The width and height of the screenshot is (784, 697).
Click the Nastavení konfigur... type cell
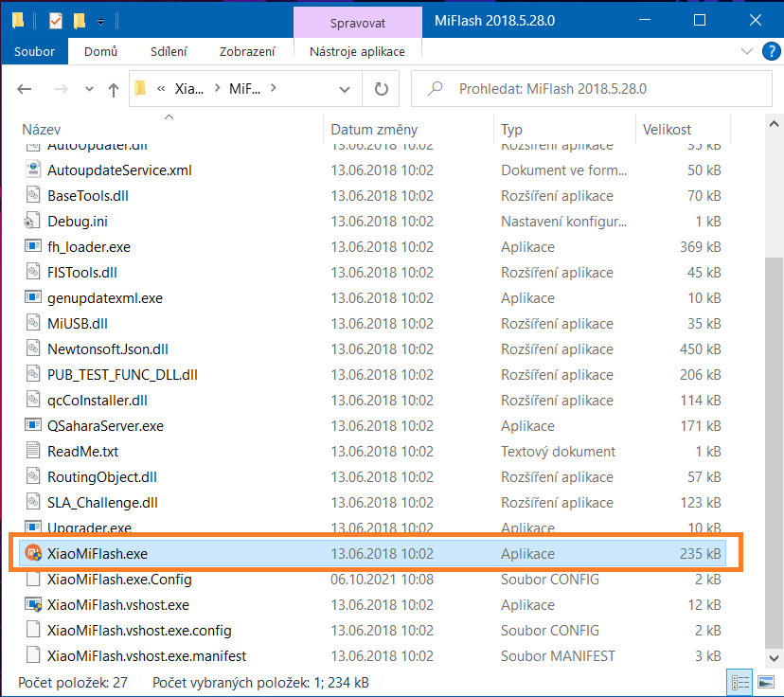point(563,221)
